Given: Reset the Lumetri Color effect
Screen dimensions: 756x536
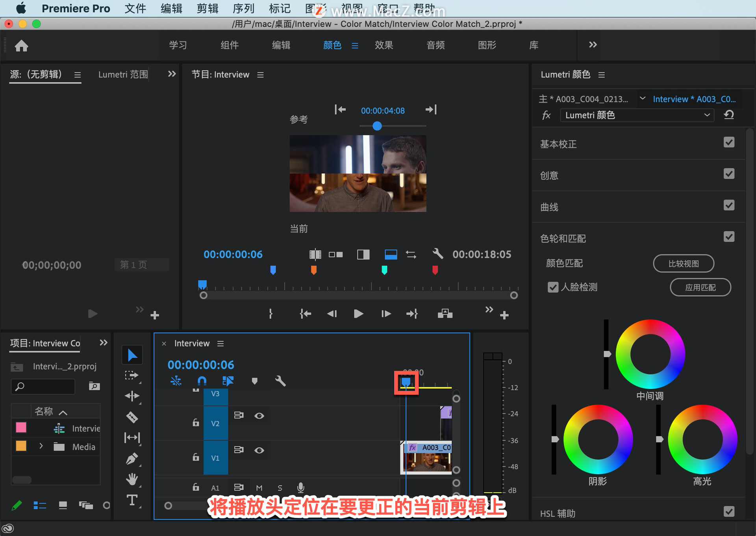Looking at the screenshot, I should tap(729, 115).
